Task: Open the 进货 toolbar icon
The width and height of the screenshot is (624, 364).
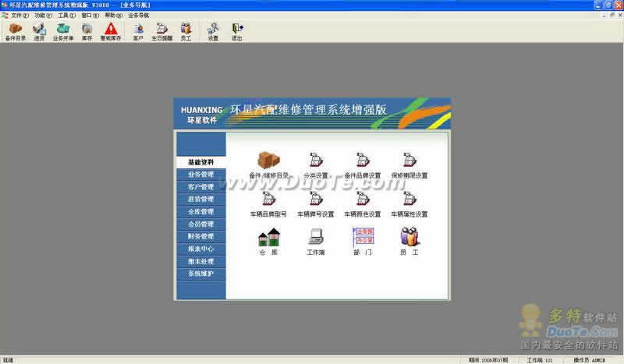Action: (x=39, y=32)
